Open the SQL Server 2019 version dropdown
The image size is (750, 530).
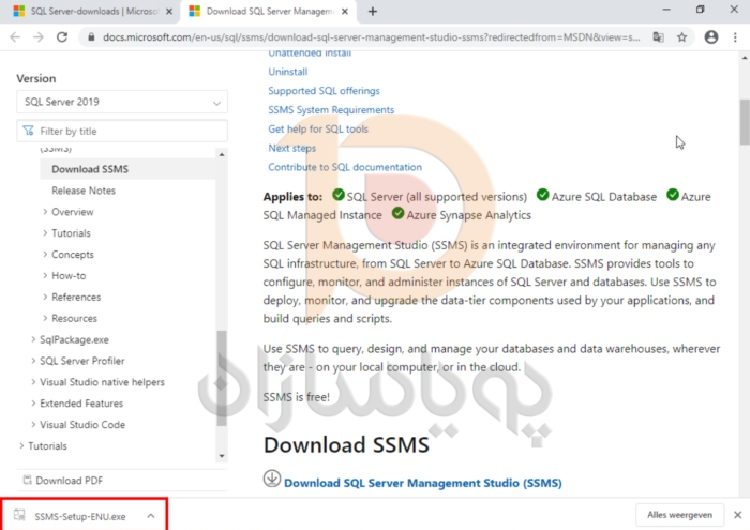click(122, 102)
